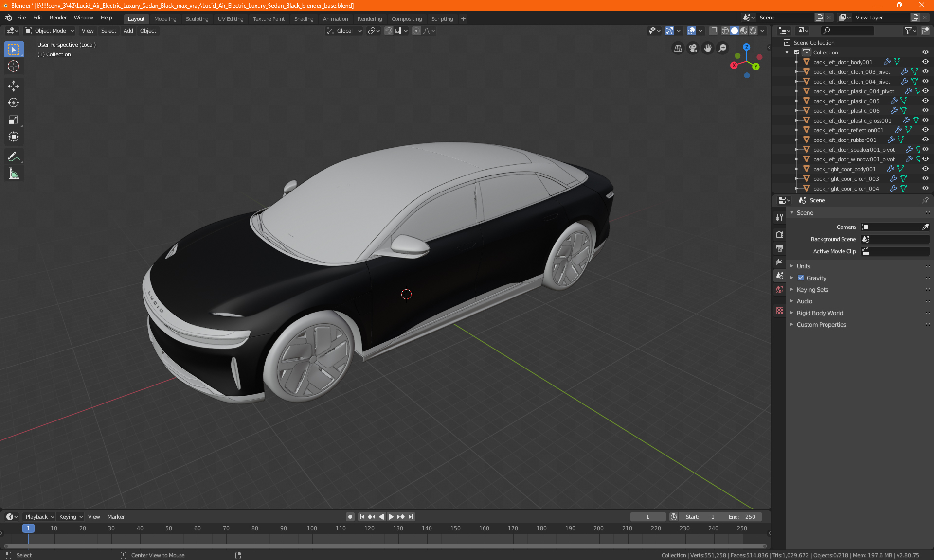
Task: Select the Cursor tool
Action: click(x=14, y=66)
